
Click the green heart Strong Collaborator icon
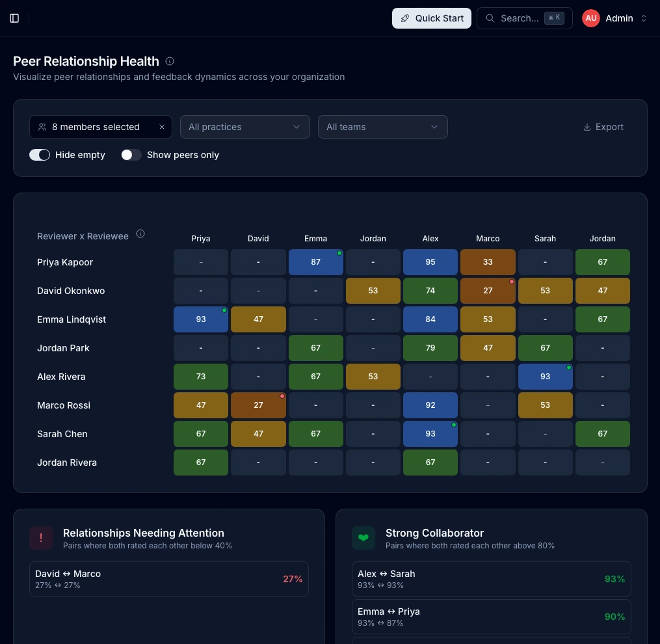(363, 538)
